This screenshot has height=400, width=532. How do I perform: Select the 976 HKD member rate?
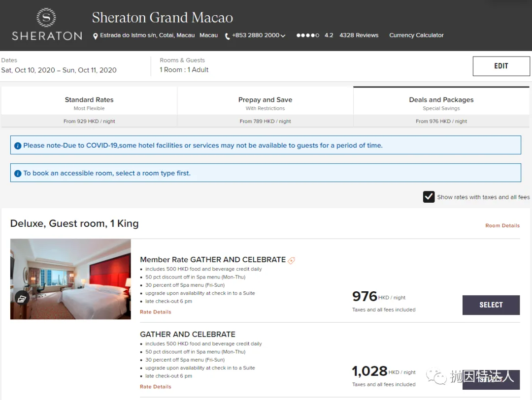pos(491,305)
